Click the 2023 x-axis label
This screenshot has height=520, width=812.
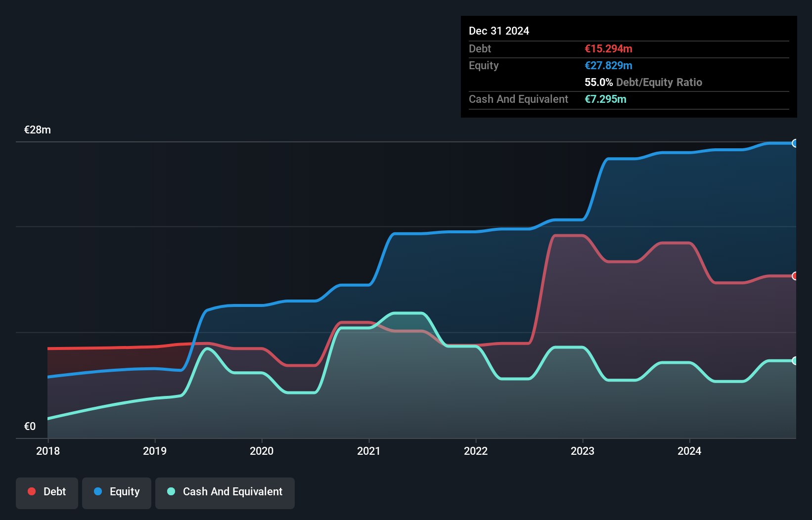click(x=583, y=451)
